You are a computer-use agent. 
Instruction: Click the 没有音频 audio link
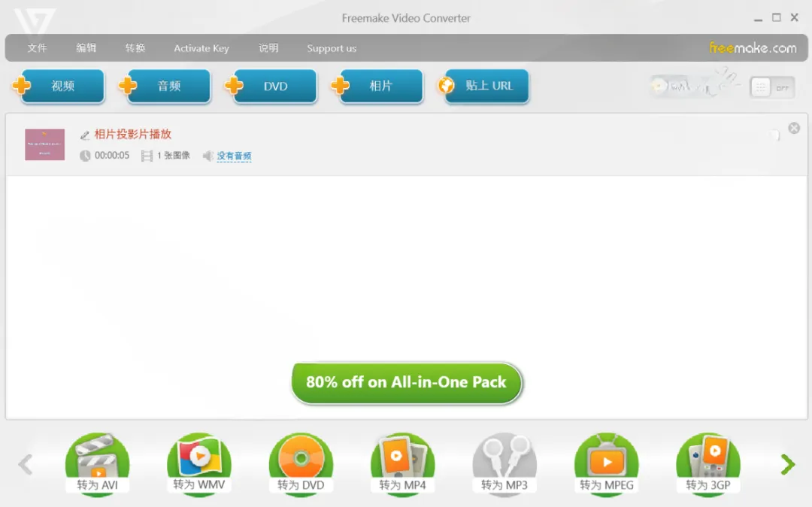point(234,156)
